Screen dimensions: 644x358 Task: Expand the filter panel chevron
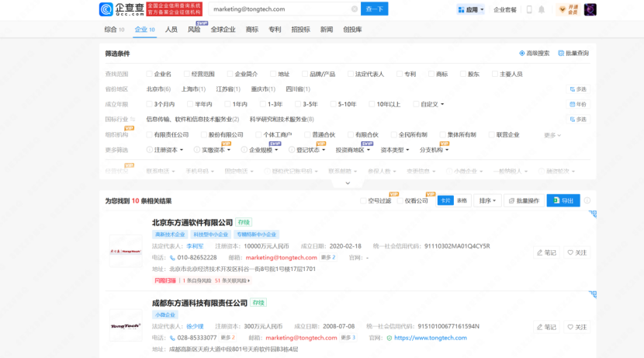[x=348, y=183]
